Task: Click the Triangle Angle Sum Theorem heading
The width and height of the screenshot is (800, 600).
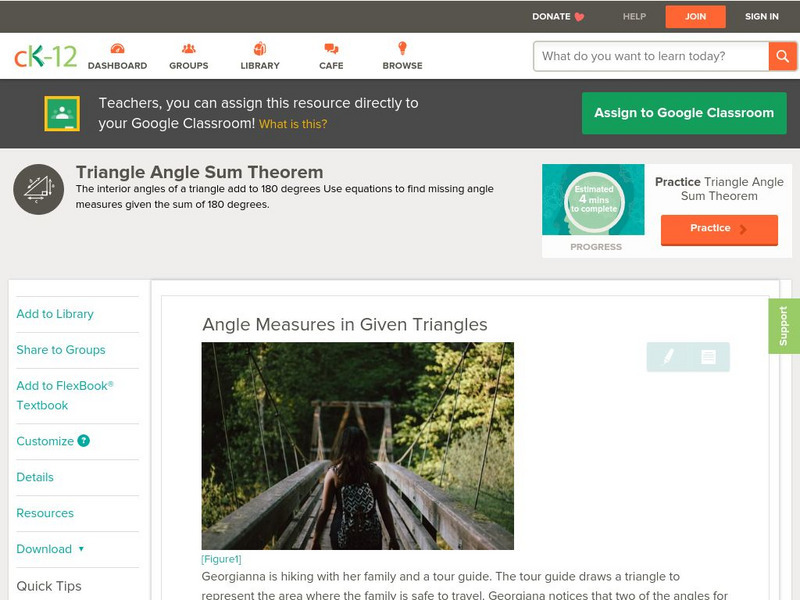Action: pos(199,172)
